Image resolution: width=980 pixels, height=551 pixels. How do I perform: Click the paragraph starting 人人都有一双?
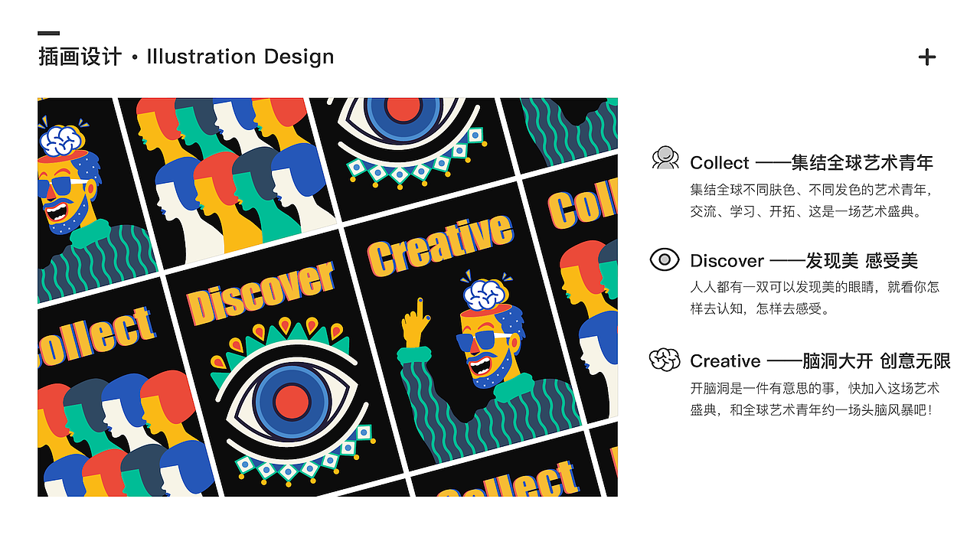(x=815, y=298)
